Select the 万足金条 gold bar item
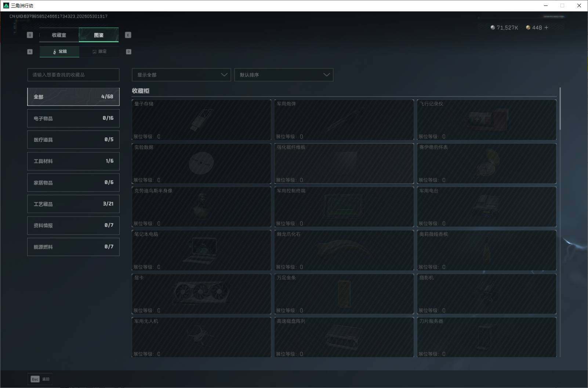The image size is (588, 388). 344,294
